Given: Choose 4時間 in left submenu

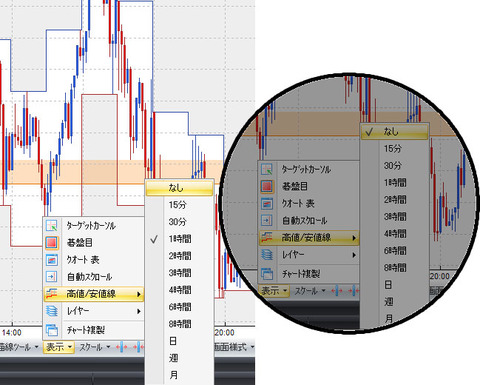Looking at the screenshot, I should coord(179,290).
